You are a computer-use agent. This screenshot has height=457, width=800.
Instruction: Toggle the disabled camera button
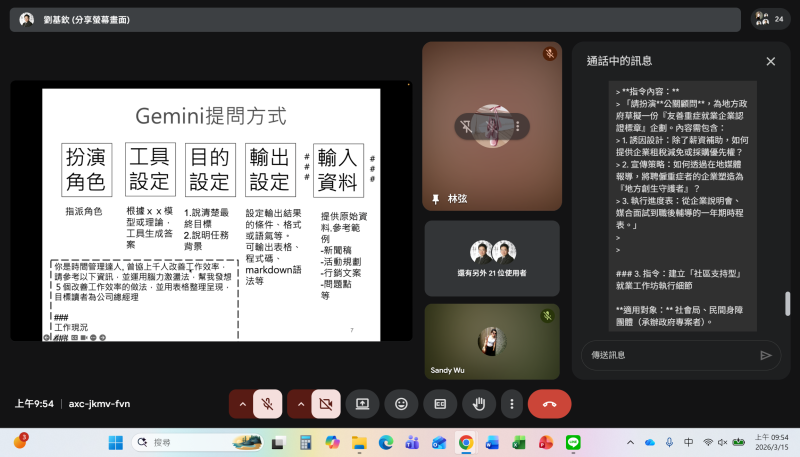tap(325, 404)
